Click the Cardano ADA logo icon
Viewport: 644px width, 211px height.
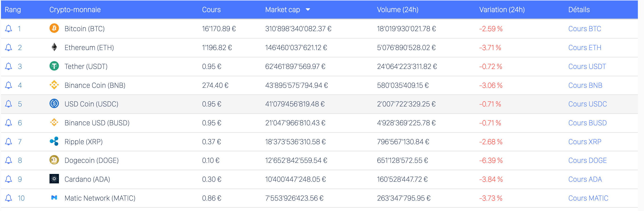tap(54, 179)
